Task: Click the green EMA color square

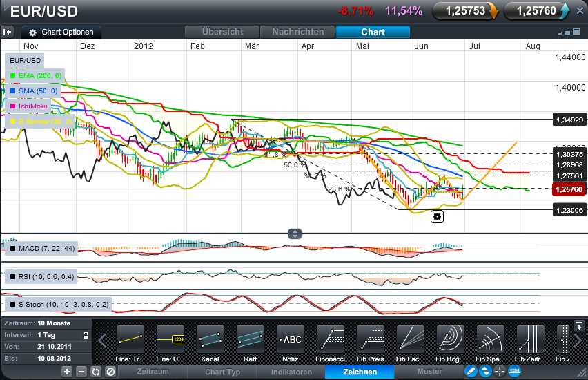Action: (x=12, y=76)
